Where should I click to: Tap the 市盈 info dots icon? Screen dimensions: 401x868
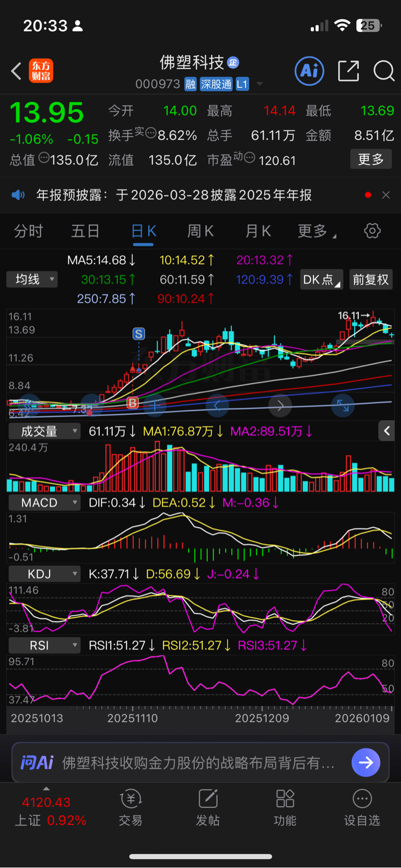[x=250, y=157]
